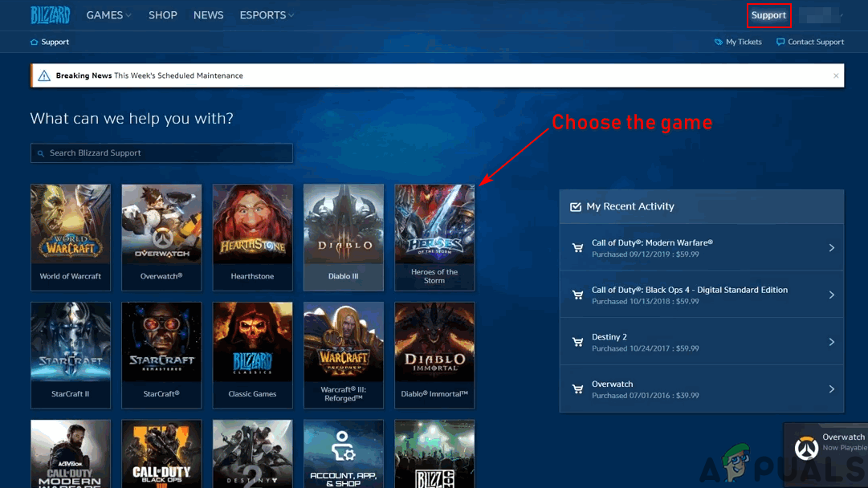Image resolution: width=868 pixels, height=488 pixels.
Task: Pick the Diablo III game tile
Action: pos(343,238)
